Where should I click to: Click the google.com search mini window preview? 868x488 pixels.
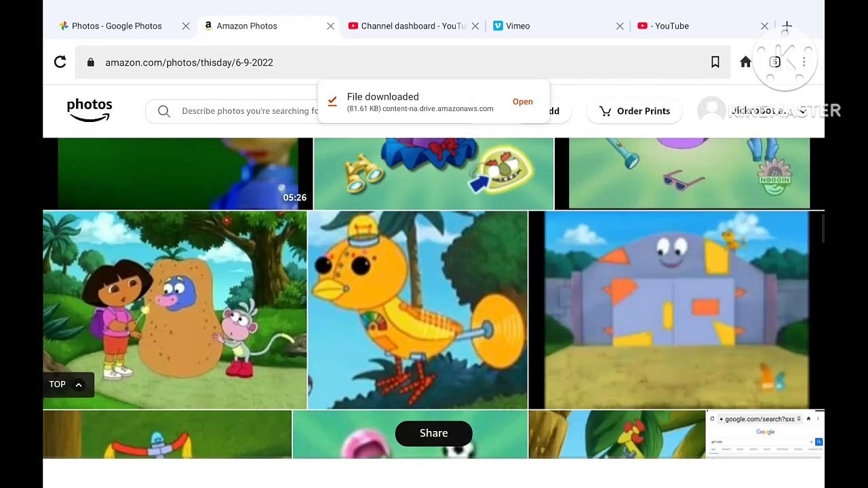[765, 434]
